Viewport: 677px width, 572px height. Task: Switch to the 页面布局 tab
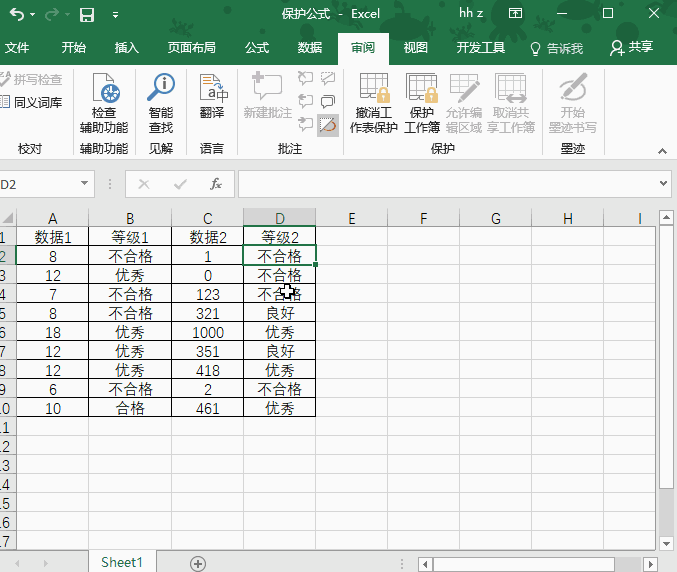click(192, 47)
